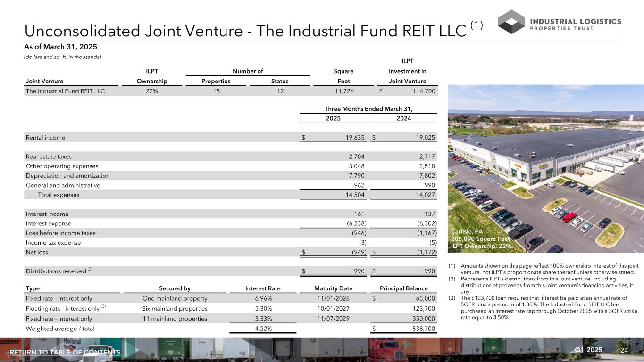Click the Carlisle, PA photo caption text

(x=481, y=239)
